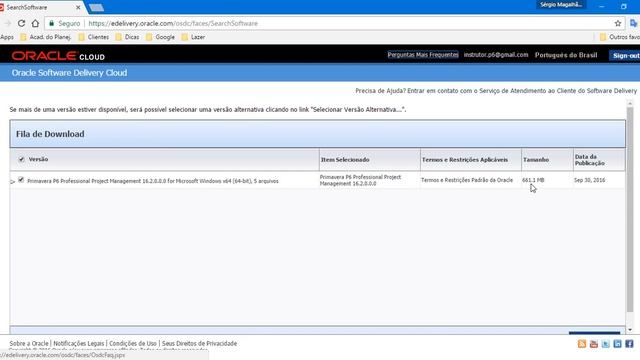Open the RSS feed icon
Viewport: 640px width, 360px height.
(x=582, y=344)
